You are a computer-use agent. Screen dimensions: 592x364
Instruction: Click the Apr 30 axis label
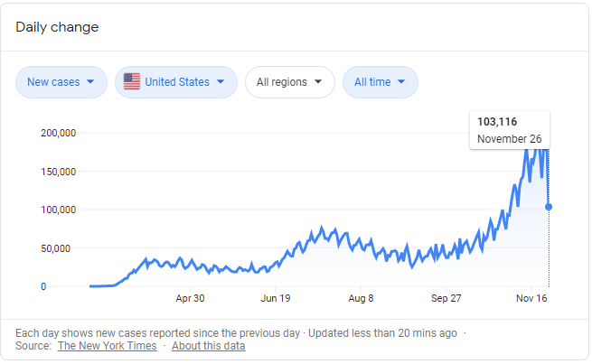click(x=190, y=297)
